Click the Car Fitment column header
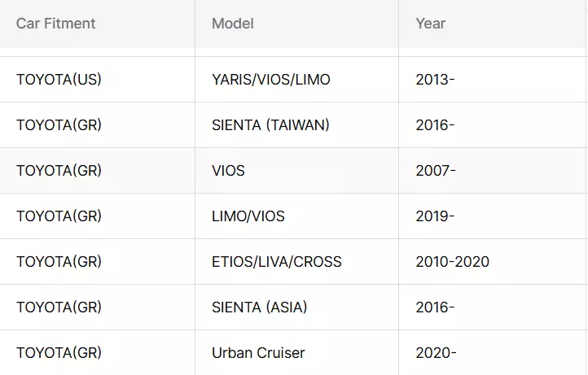 pos(97,24)
